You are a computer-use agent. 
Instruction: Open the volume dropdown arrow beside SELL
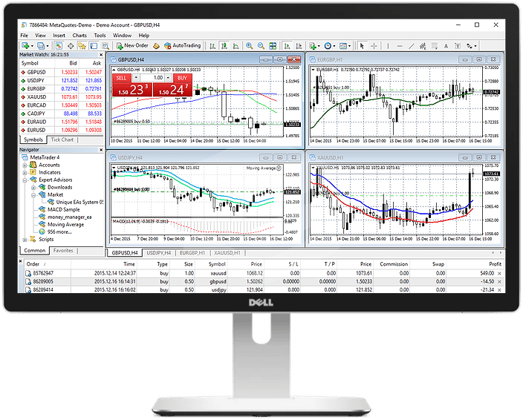point(136,78)
